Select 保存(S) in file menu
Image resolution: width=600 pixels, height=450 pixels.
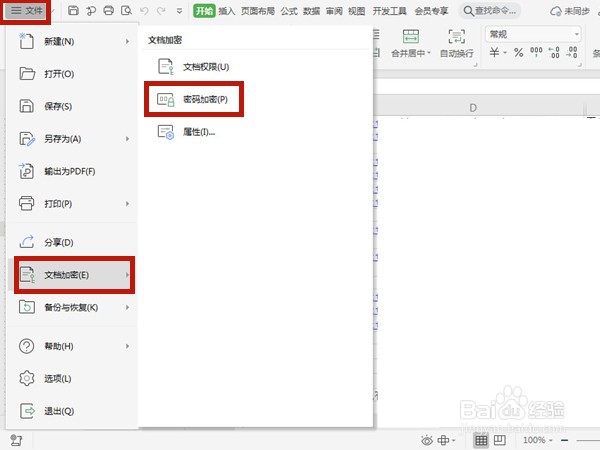72,106
